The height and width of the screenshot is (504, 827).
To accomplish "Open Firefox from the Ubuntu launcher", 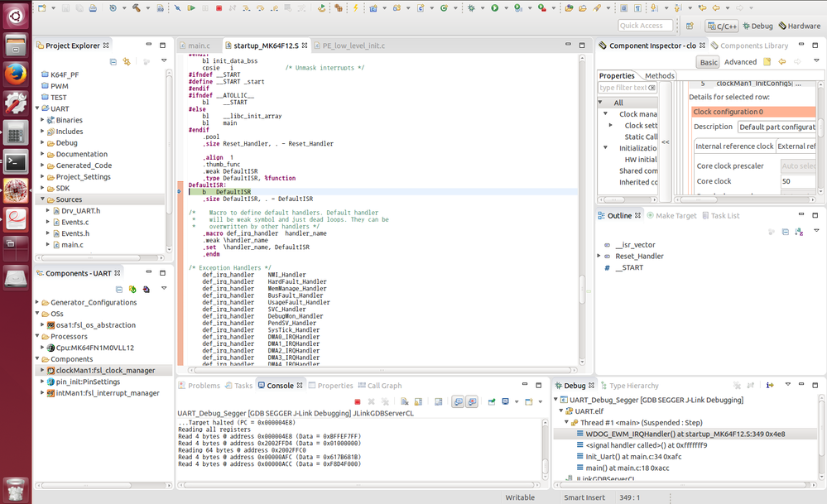I will (15, 74).
